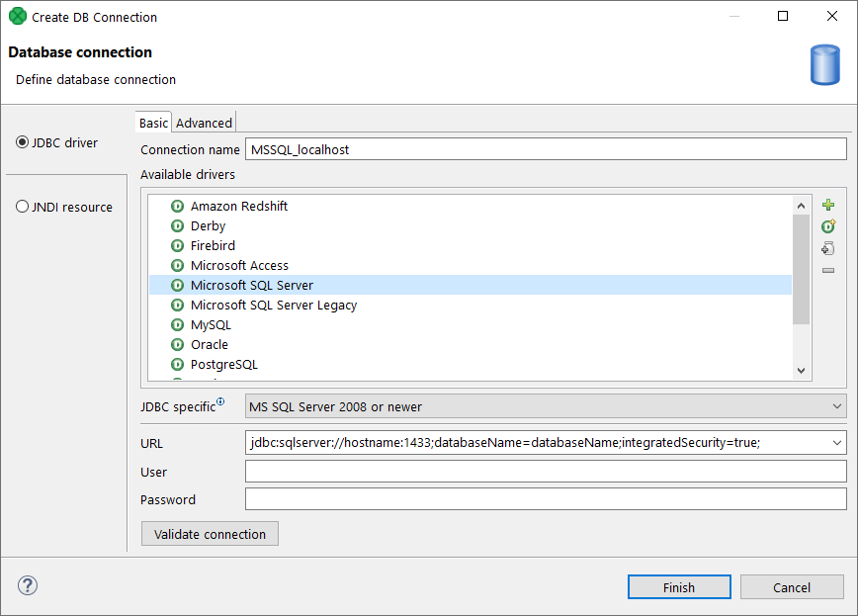The height and width of the screenshot is (616, 858).
Task: Switch to the Advanced tab
Action: [203, 122]
